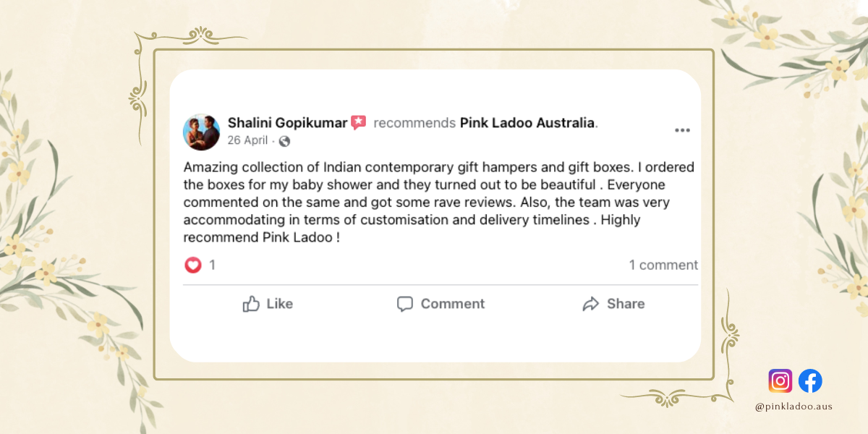Open the Instagram logo icon

click(x=780, y=380)
